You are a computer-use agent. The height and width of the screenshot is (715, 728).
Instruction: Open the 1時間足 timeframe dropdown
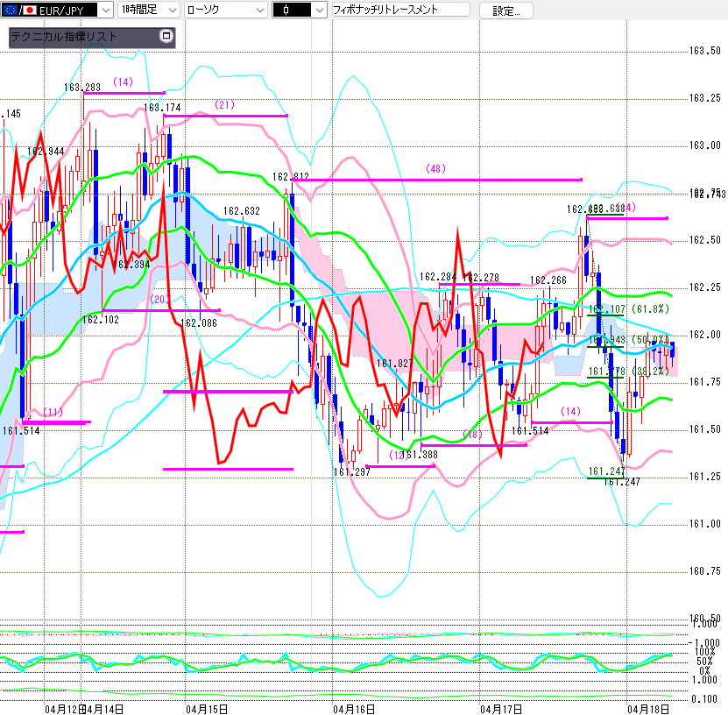pos(149,10)
